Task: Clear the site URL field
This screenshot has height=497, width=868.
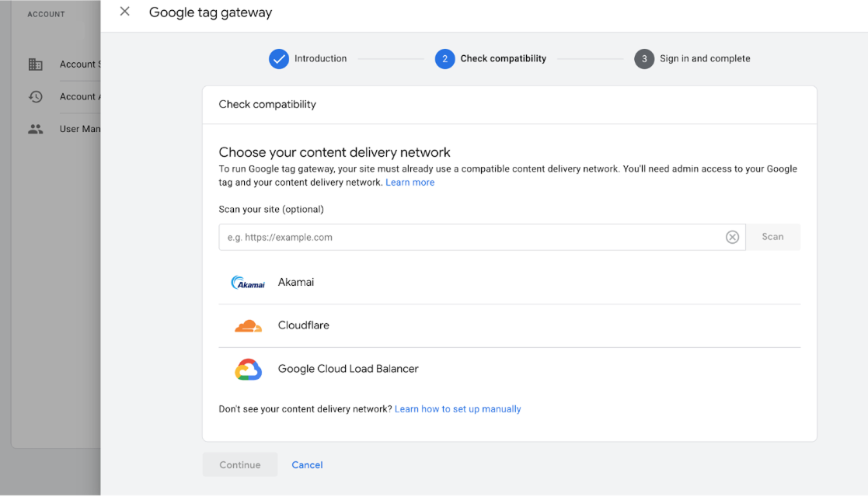Action: click(x=732, y=238)
